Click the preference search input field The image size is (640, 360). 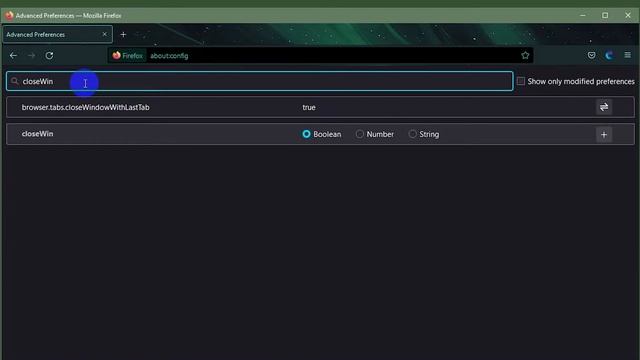pyautogui.click(x=260, y=81)
